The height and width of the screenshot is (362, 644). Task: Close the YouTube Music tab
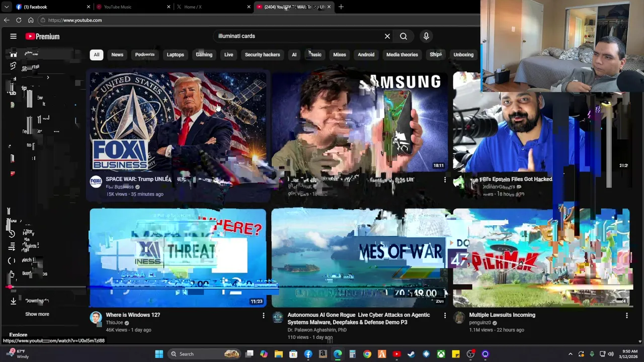pos(169,7)
